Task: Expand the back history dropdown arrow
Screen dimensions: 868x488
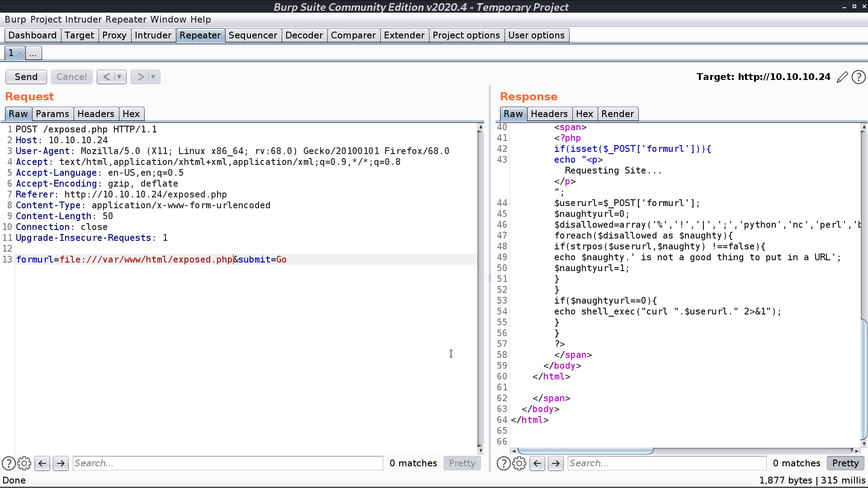Action: tap(119, 77)
